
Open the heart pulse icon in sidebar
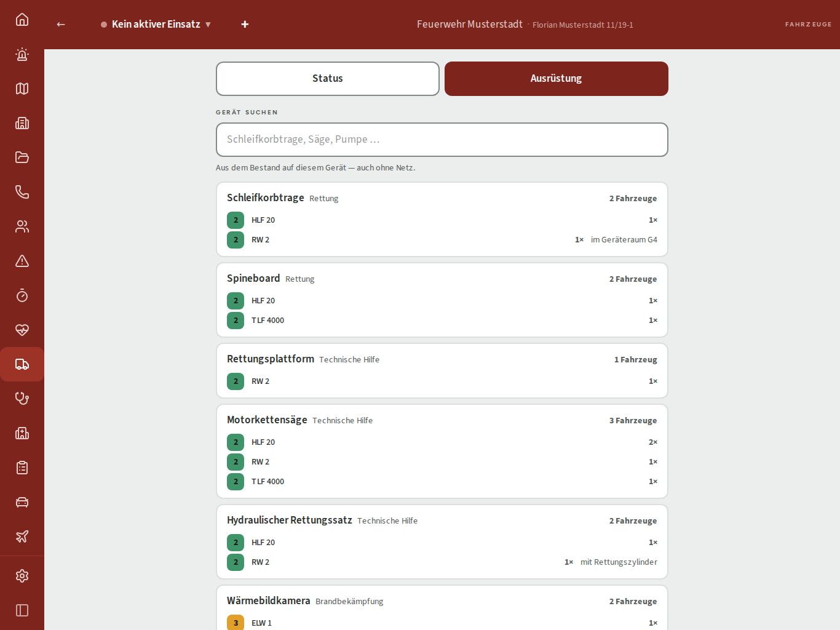(x=22, y=330)
